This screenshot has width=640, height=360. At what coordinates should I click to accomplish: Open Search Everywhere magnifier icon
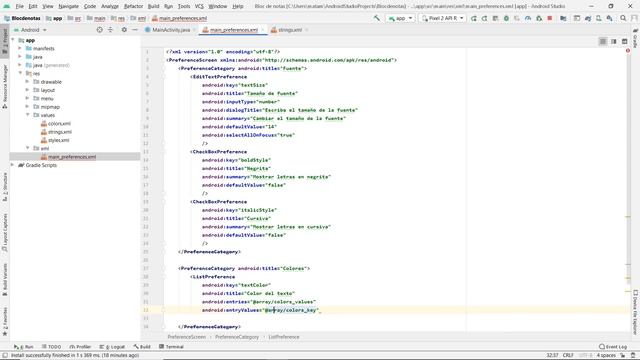pos(623,18)
